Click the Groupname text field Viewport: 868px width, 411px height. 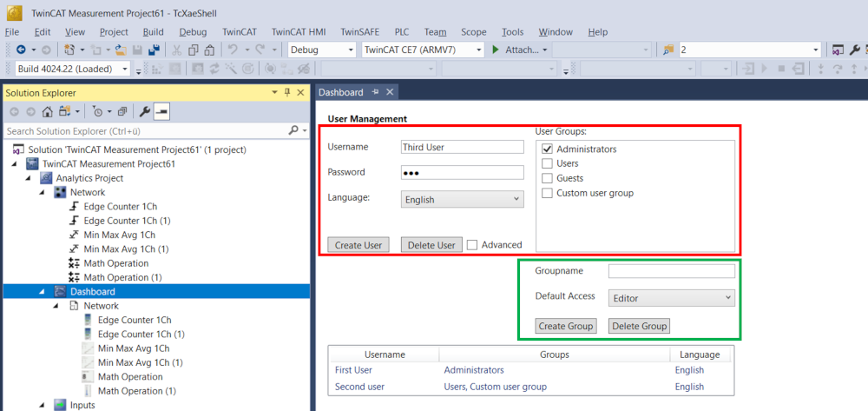point(671,271)
